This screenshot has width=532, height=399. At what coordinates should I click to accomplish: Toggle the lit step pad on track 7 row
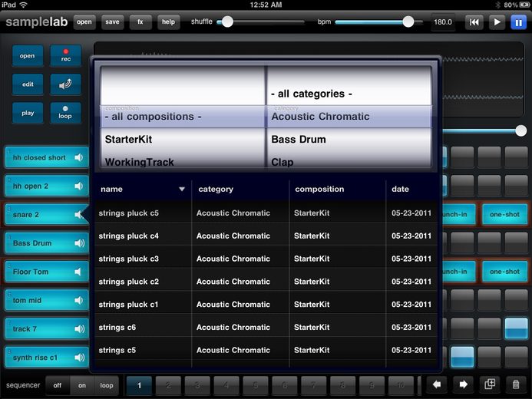click(x=516, y=328)
